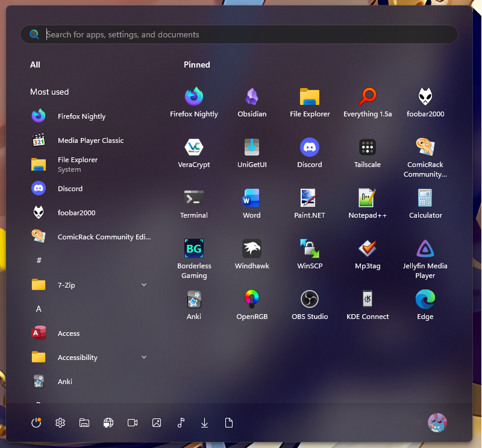Image resolution: width=482 pixels, height=448 pixels.
Task: Click the Pinned heading
Action: (197, 65)
